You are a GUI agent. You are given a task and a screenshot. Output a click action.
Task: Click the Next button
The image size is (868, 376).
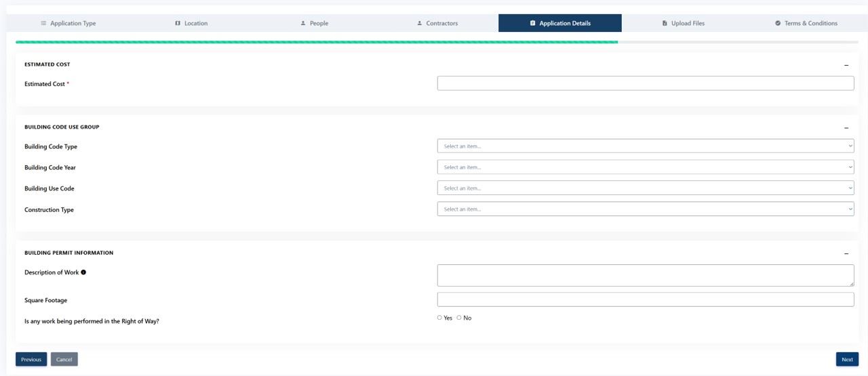pyautogui.click(x=847, y=359)
